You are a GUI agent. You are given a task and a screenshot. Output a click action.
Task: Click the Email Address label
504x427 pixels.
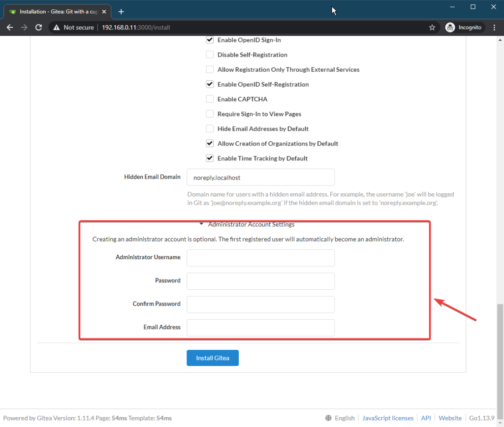(162, 327)
